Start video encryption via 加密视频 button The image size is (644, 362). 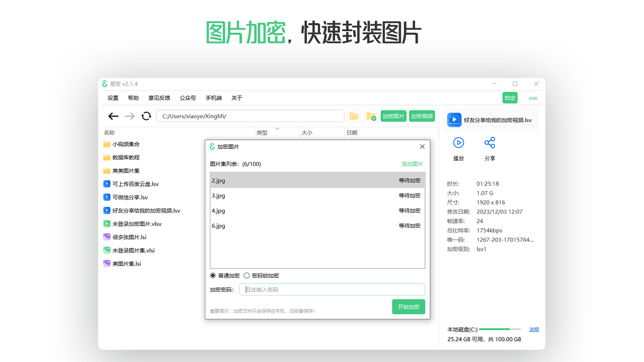click(x=422, y=116)
